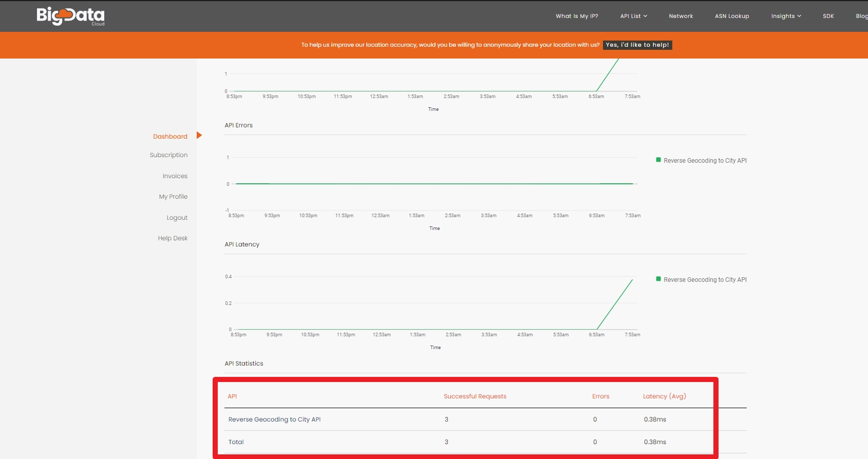Click the 7:53am label on the API Latency chart
Image resolution: width=868 pixels, height=459 pixels.
[x=632, y=335]
